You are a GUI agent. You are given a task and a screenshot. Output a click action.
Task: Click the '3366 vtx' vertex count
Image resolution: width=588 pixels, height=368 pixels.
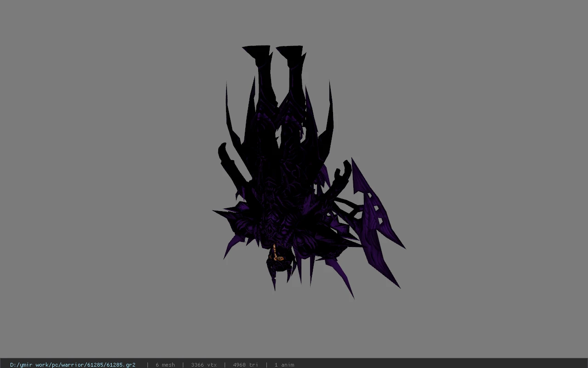tap(204, 365)
